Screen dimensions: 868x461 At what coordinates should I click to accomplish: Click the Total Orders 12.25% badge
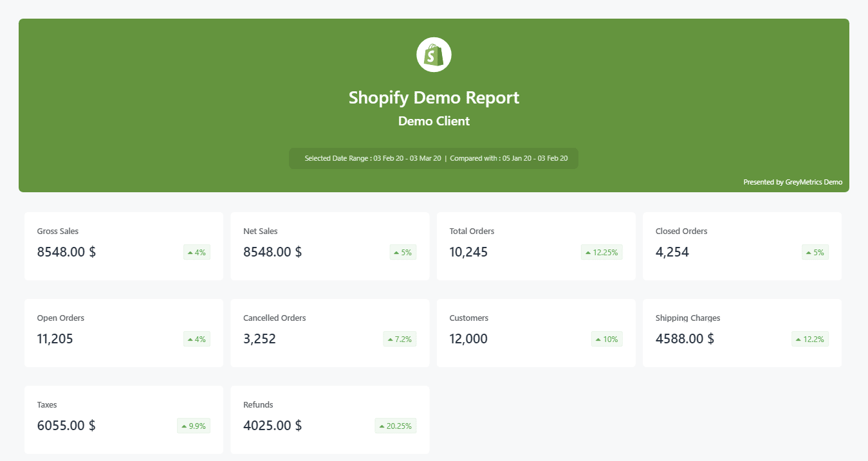(602, 253)
